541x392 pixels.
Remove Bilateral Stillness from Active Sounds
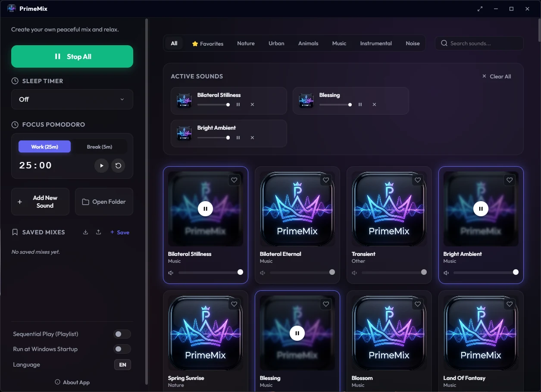click(x=252, y=105)
